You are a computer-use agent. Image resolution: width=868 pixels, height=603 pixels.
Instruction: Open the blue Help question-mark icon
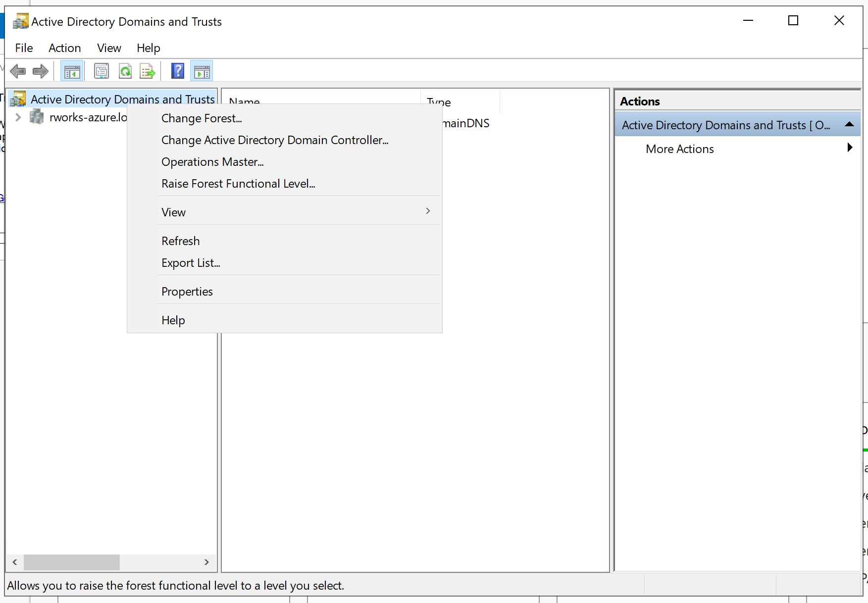pos(178,71)
